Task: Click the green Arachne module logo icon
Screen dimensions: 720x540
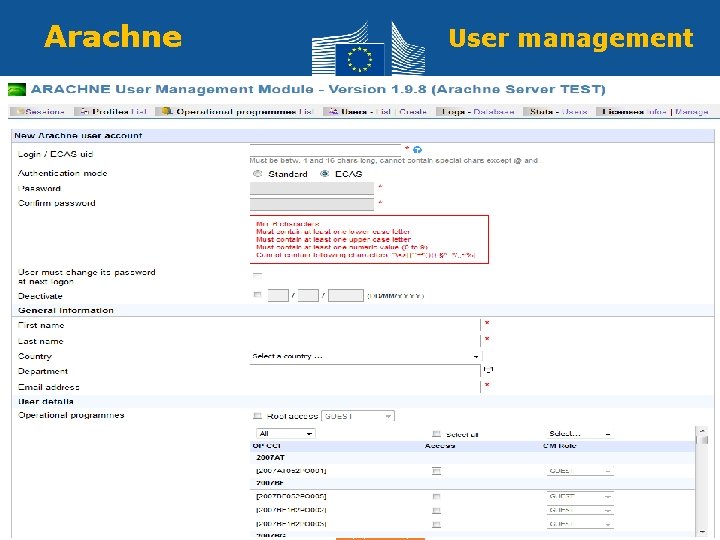Action: pyautogui.click(x=17, y=89)
